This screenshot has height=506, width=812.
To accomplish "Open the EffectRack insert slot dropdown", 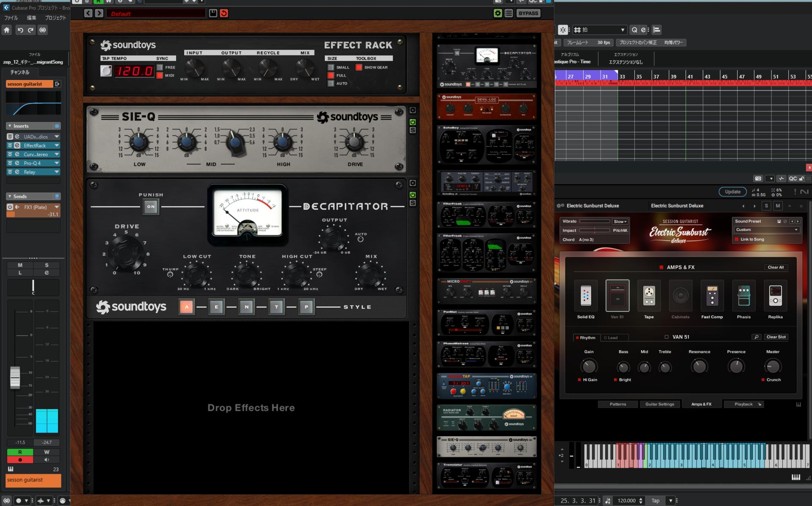I will click(57, 146).
